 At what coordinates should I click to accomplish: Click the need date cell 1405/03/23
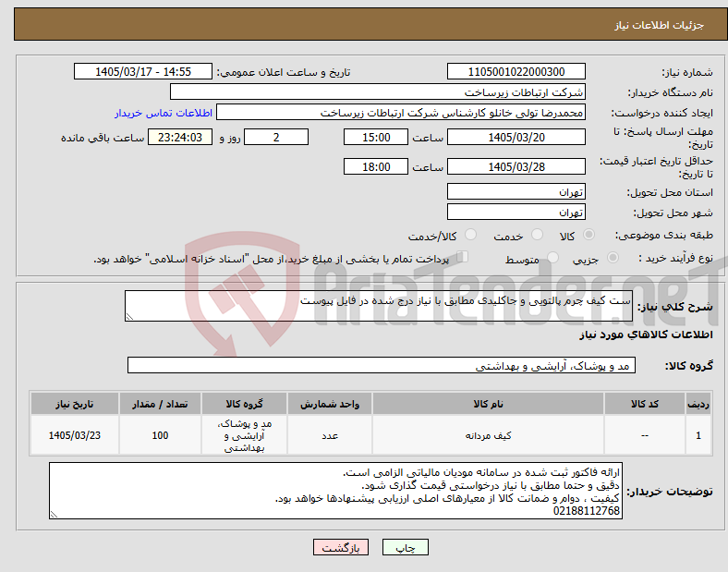coord(75,435)
